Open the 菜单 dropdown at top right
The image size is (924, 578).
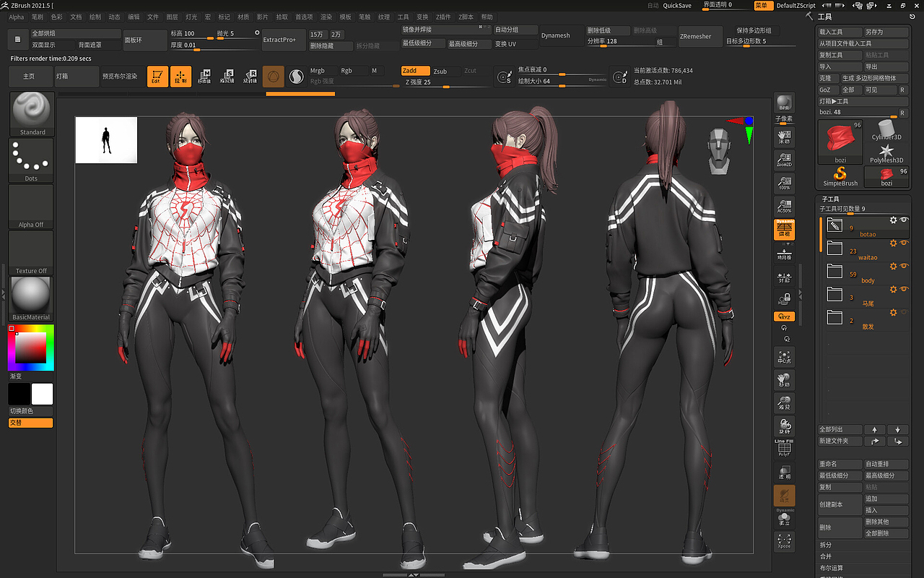click(763, 5)
